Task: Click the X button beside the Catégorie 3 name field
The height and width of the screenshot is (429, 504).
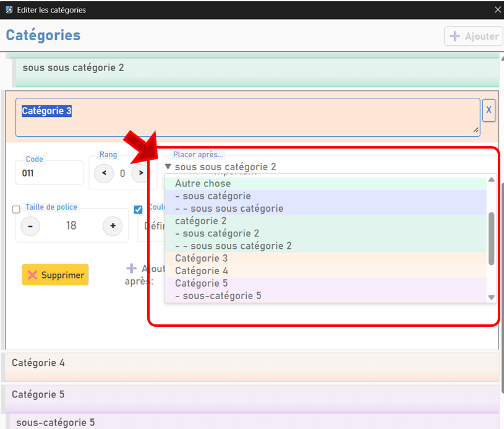Action: tap(489, 110)
